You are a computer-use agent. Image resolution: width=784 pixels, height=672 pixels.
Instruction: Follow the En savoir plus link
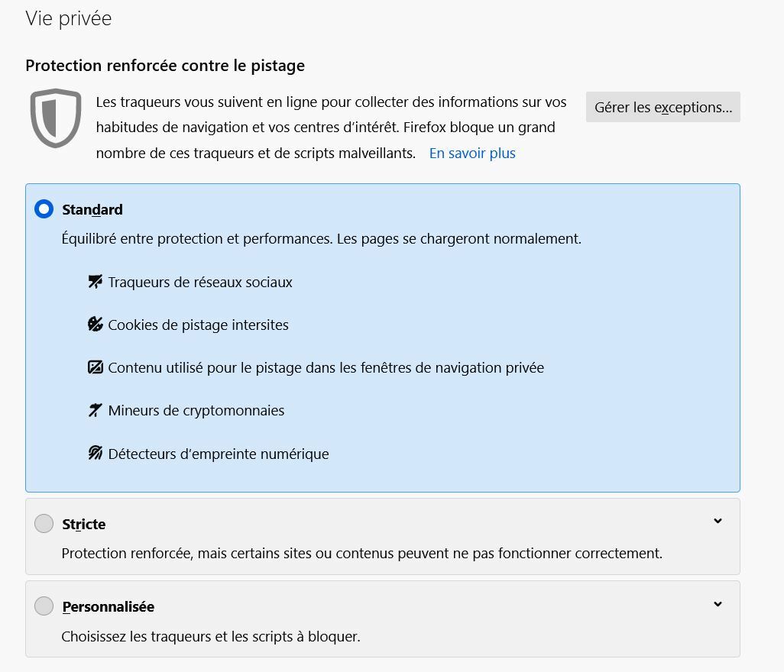point(472,153)
